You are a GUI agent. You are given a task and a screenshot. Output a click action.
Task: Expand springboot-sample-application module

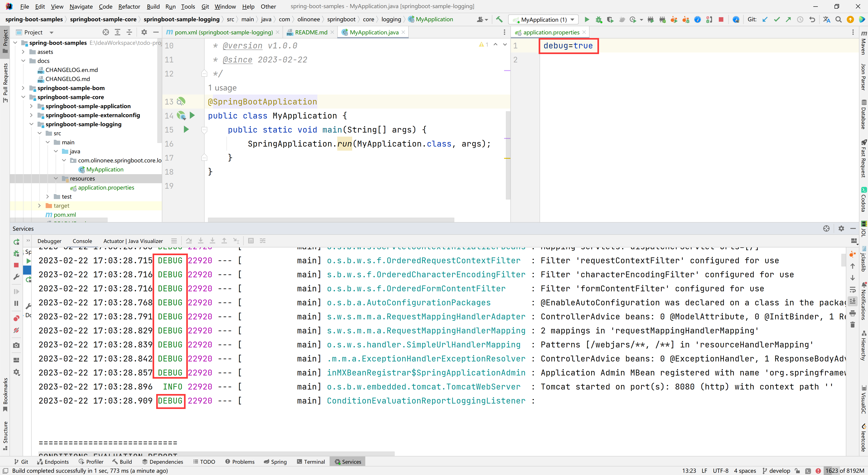(x=31, y=106)
